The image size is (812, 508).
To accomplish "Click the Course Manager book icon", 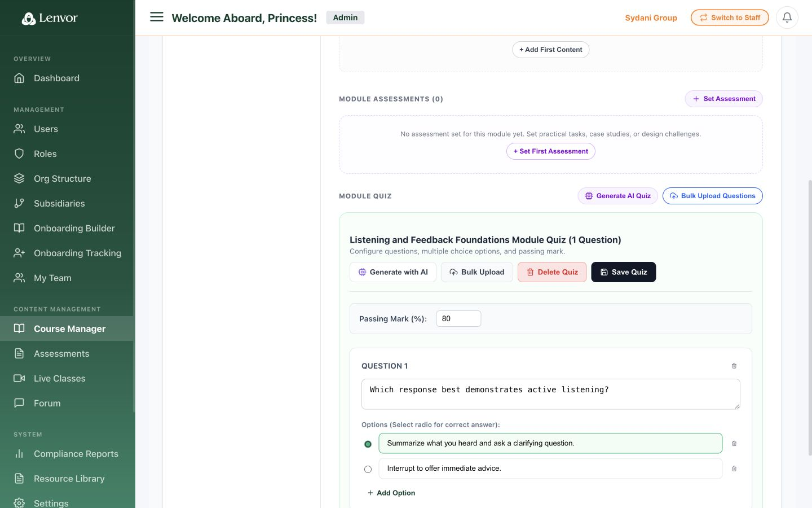I will pyautogui.click(x=19, y=329).
